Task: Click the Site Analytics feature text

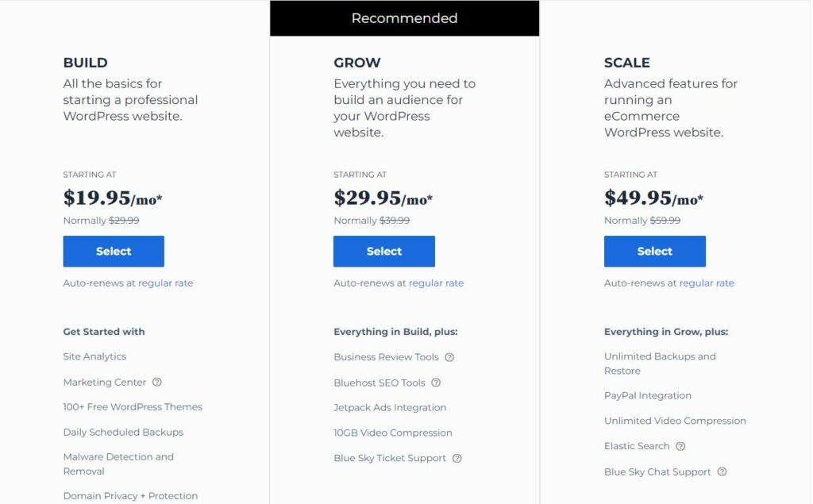Action: coord(95,356)
